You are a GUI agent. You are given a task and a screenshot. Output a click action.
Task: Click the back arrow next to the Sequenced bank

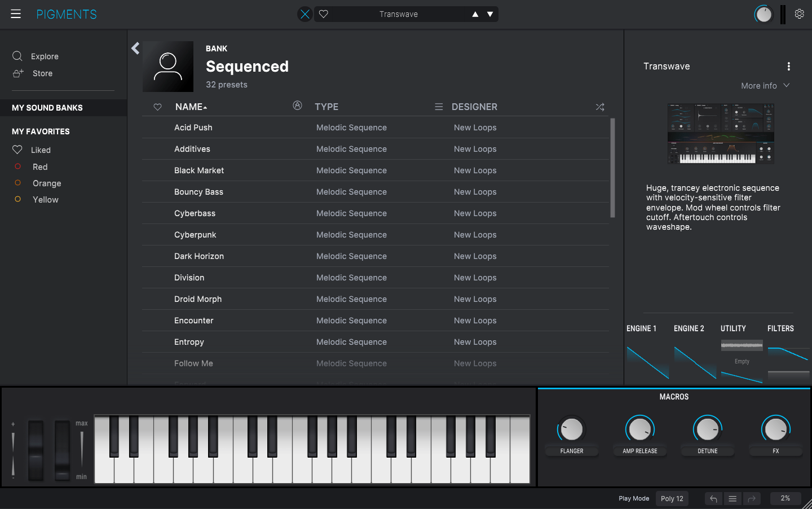135,49
